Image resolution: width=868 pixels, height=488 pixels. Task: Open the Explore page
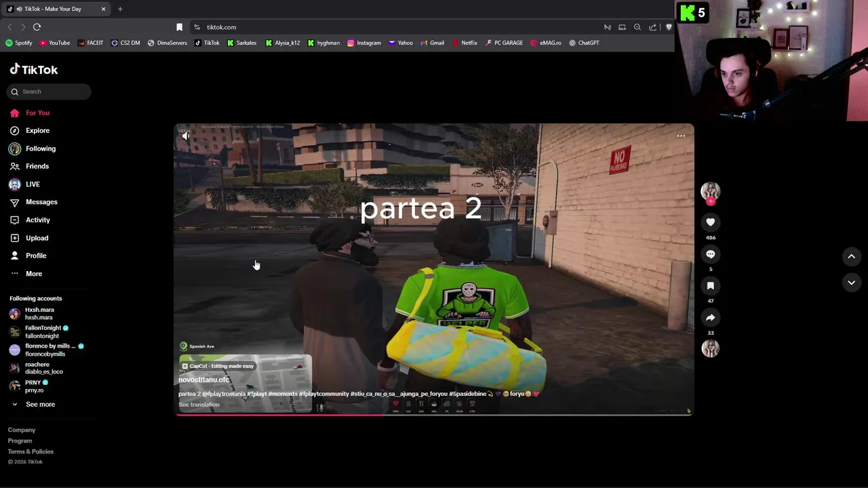[31, 130]
